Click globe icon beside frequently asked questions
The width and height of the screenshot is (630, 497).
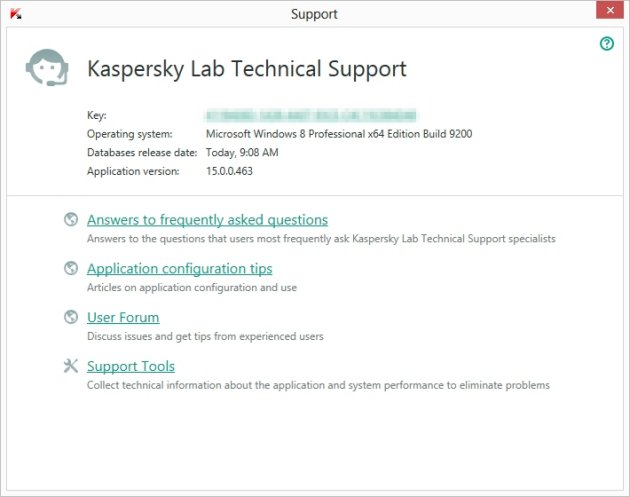pos(70,219)
